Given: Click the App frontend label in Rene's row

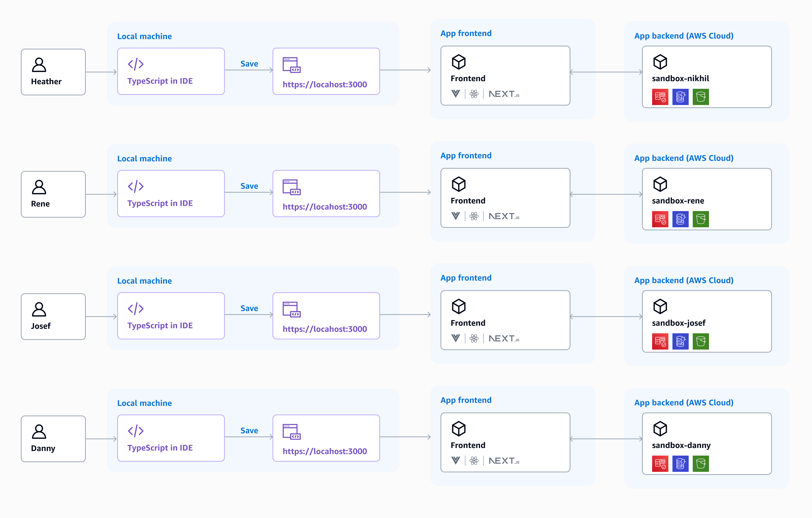Looking at the screenshot, I should coord(466,155).
